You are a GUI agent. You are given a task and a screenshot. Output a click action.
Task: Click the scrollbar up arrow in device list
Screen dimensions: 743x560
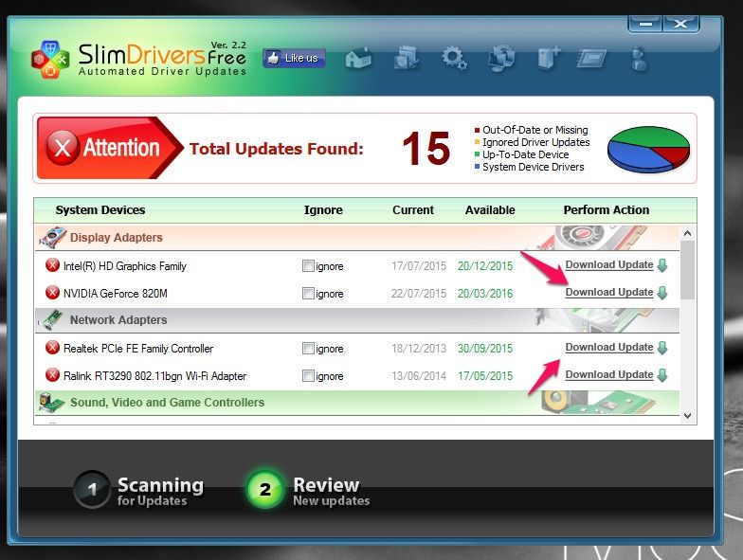[688, 233]
